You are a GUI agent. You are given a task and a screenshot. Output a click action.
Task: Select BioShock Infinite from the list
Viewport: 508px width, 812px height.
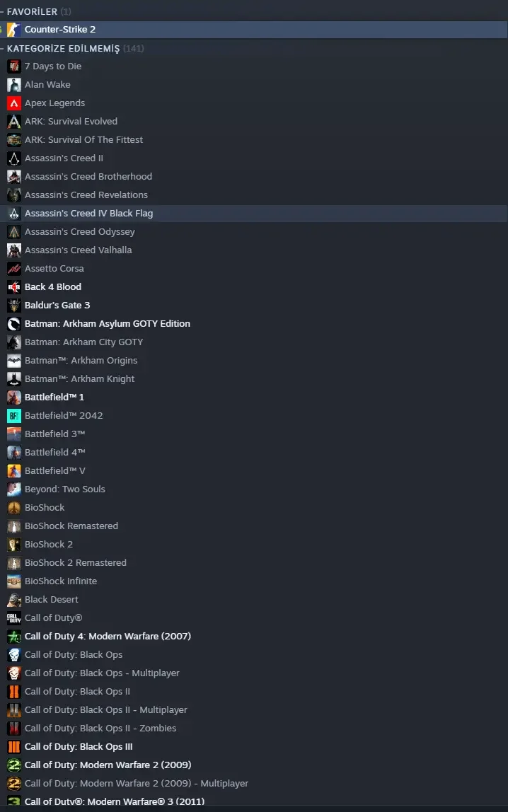(254, 581)
